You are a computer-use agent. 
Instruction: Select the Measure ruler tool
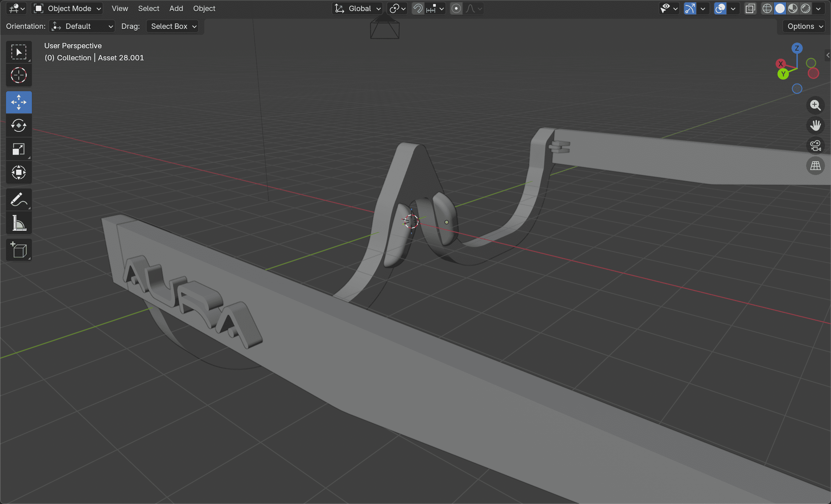tap(18, 223)
